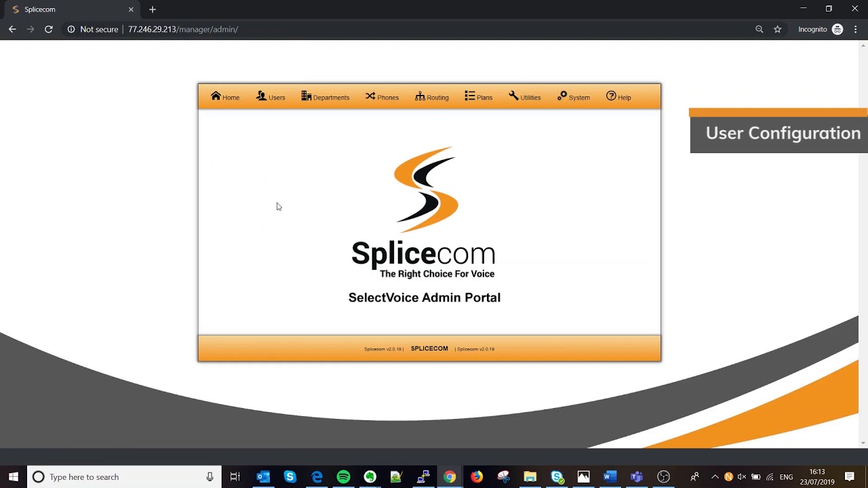Open the Home menu in admin portal
The width and height of the screenshot is (868, 488).
[225, 97]
